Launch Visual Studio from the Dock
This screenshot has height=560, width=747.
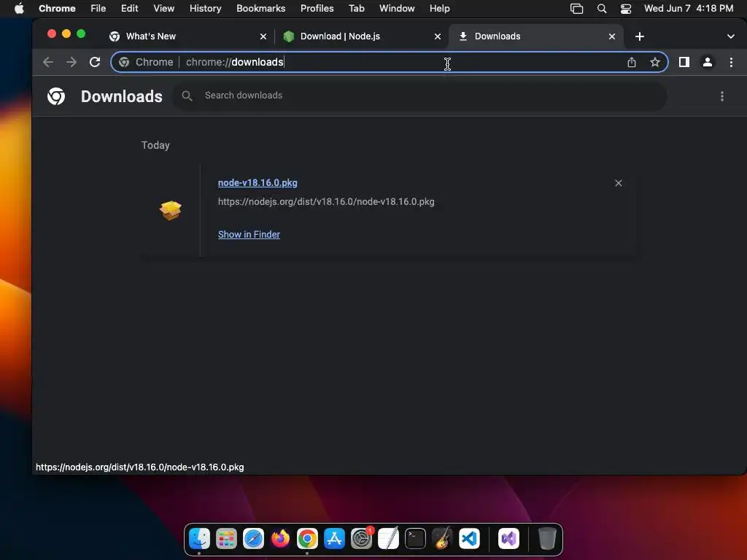click(508, 539)
